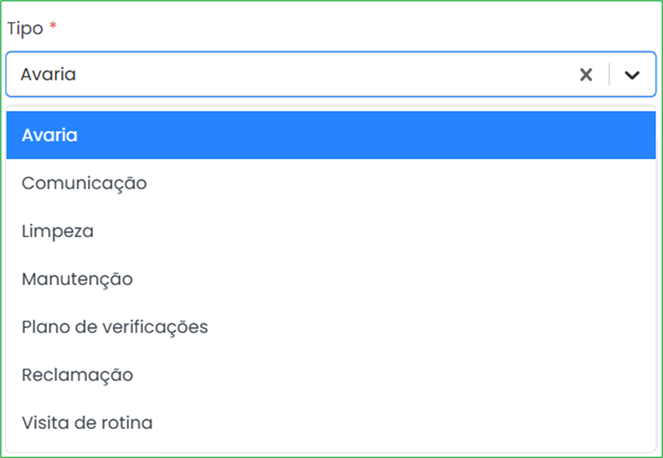
Task: Pick Manutenção from the options
Action: 77,279
